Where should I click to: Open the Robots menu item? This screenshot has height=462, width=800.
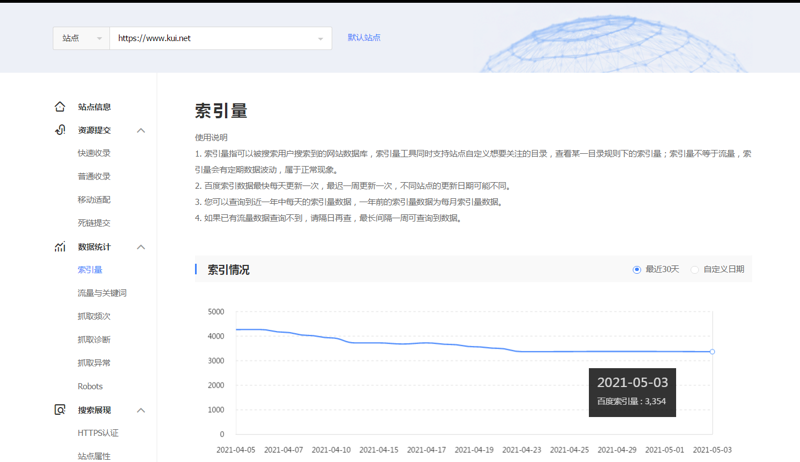click(x=90, y=386)
